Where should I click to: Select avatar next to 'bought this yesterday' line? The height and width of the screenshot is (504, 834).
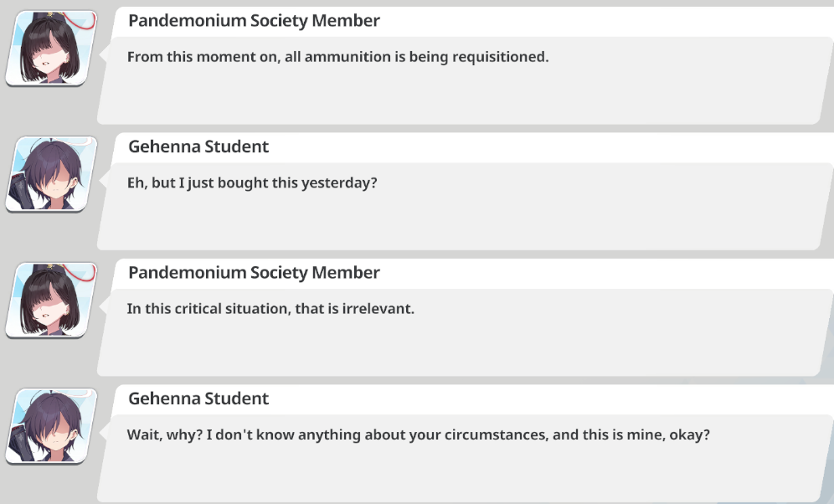click(52, 174)
